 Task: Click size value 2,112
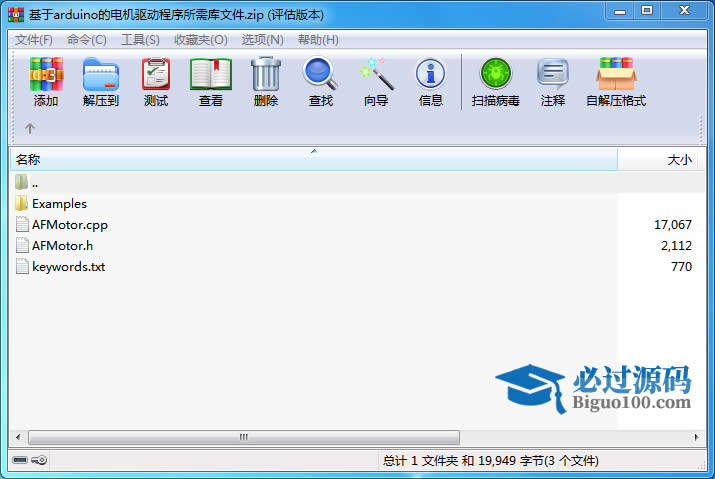(676, 245)
